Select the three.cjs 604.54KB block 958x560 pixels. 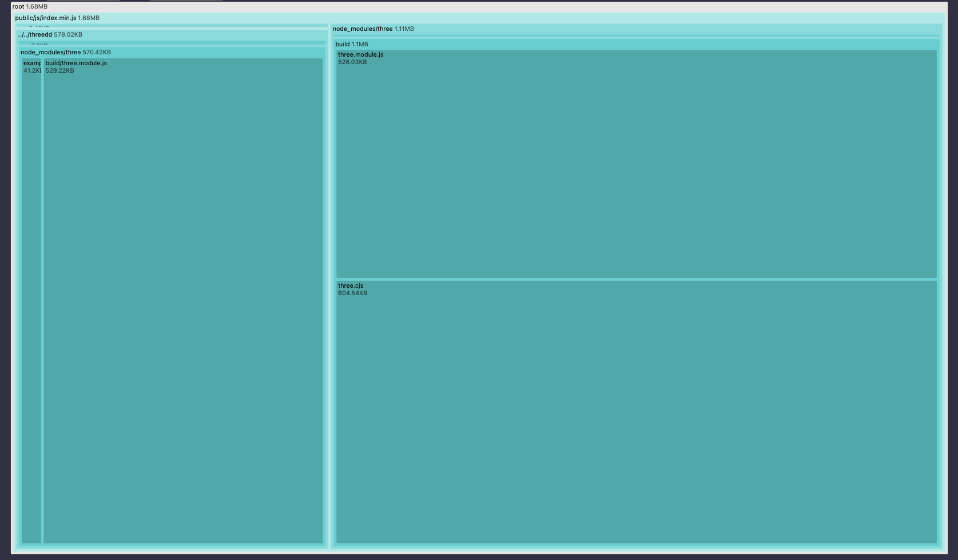(x=636, y=411)
